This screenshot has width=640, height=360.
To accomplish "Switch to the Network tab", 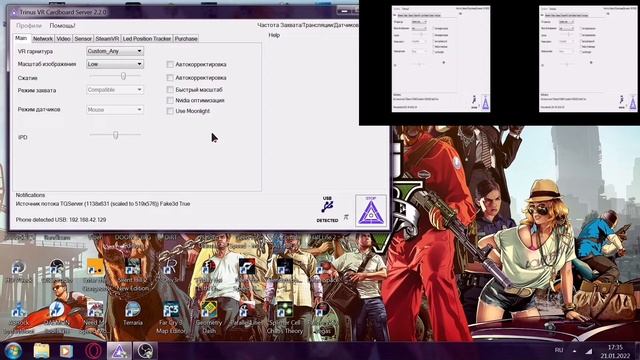I will (42, 39).
